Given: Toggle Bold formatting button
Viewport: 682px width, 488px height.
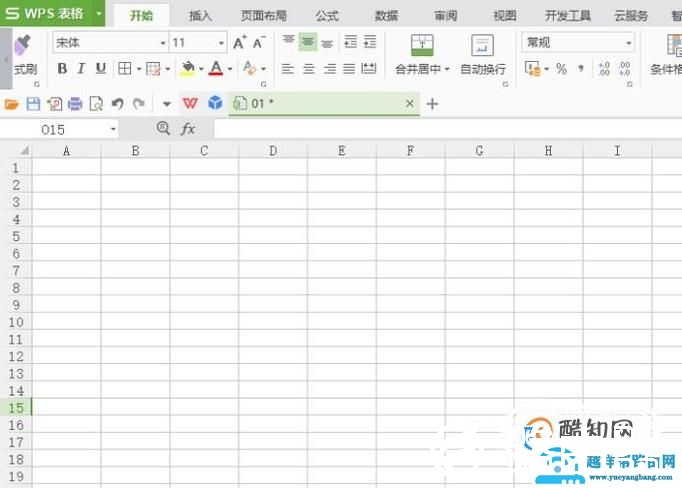Looking at the screenshot, I should [62, 68].
